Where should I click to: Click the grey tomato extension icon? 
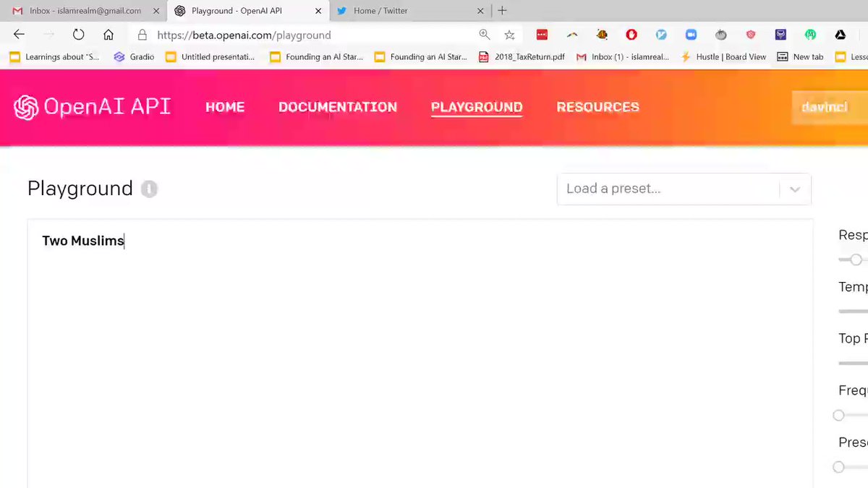(x=720, y=35)
